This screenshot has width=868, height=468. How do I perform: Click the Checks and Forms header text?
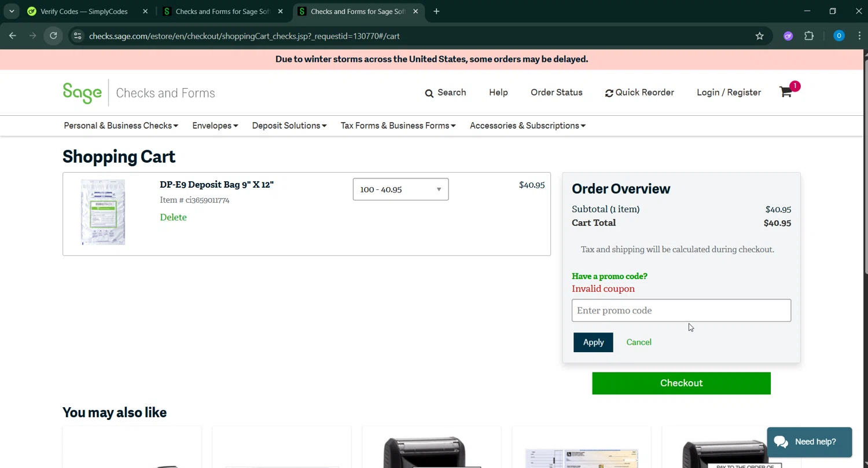pos(165,93)
